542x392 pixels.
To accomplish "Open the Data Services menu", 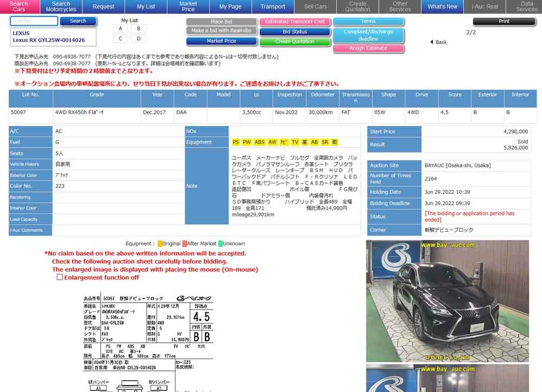I will (x=524, y=6).
